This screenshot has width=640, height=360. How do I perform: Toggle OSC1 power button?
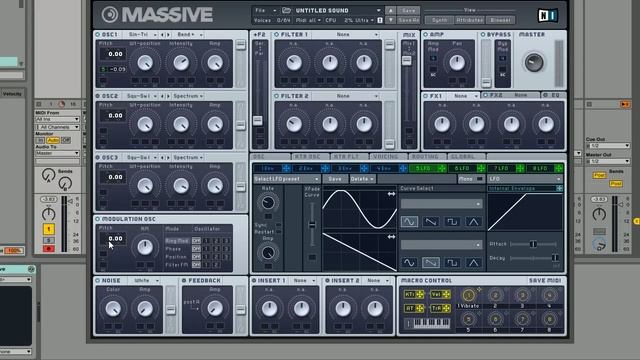coord(98,35)
